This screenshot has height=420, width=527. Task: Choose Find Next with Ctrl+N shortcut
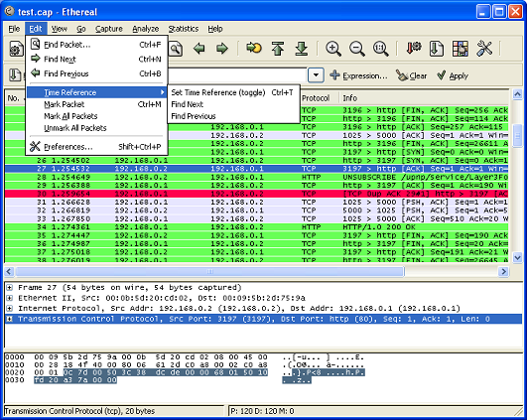click(97, 60)
